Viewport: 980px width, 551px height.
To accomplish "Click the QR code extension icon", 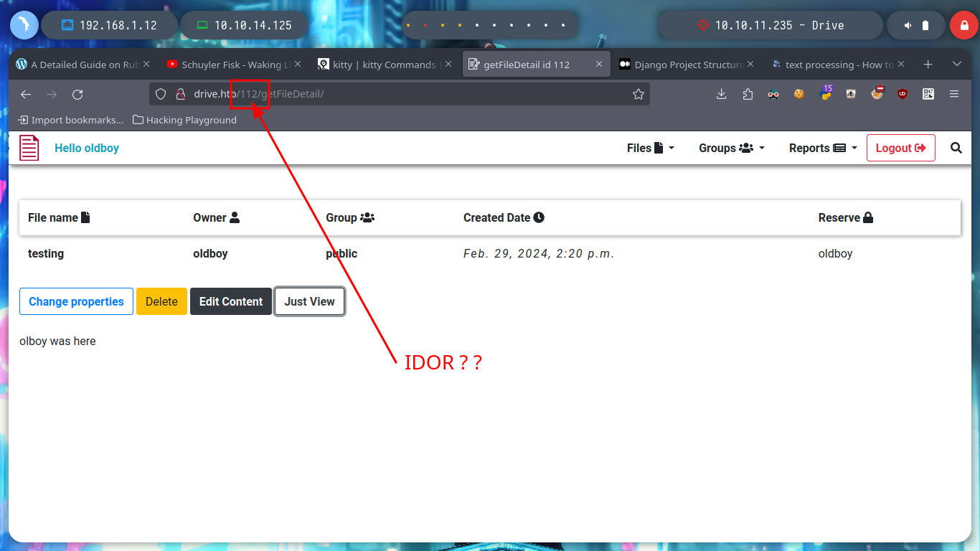I will [928, 94].
